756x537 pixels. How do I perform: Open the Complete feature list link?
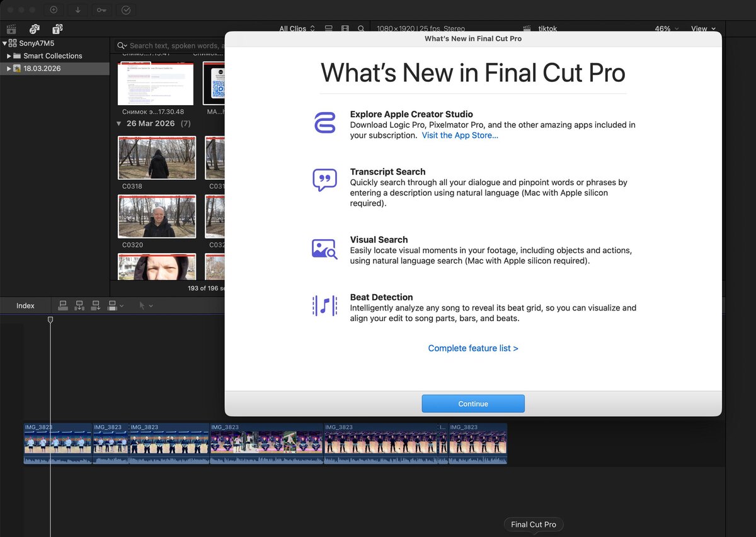[473, 348]
